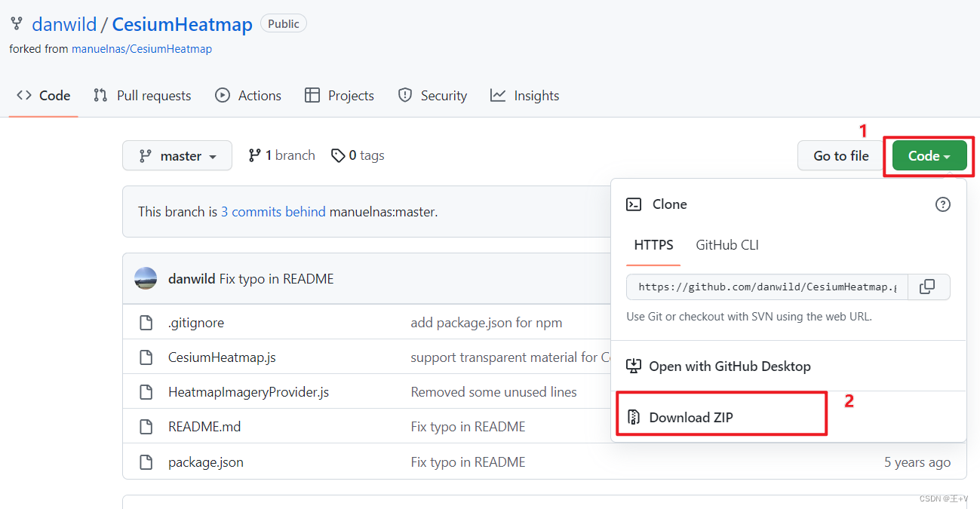
Task: Go to the Insights tab
Action: tap(524, 96)
